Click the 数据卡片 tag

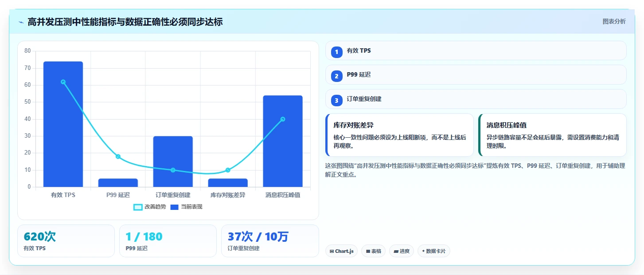pyautogui.click(x=434, y=251)
